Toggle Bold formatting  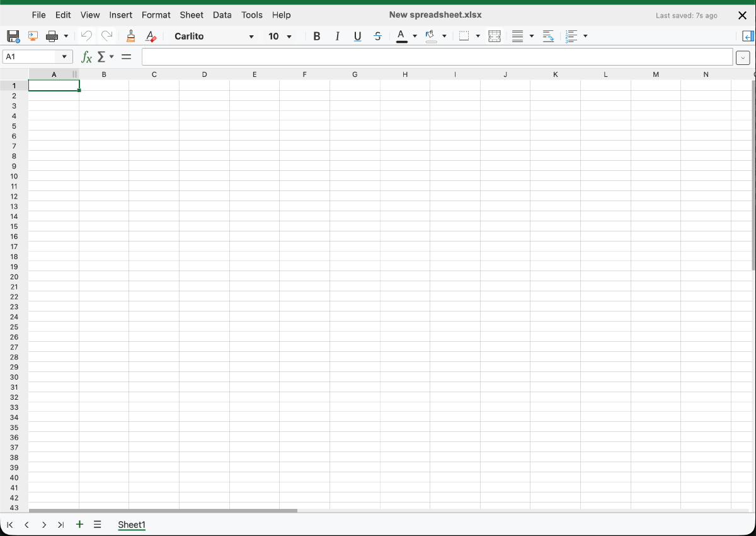pos(317,37)
